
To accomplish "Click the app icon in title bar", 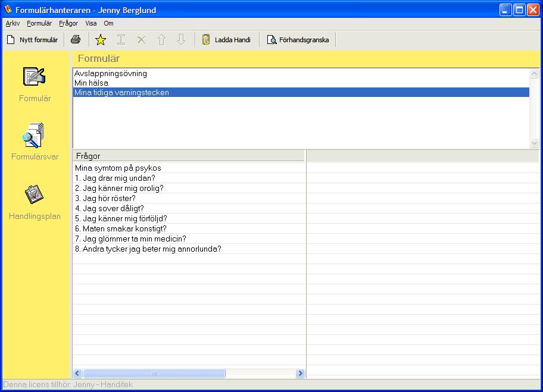I will click(8, 10).
